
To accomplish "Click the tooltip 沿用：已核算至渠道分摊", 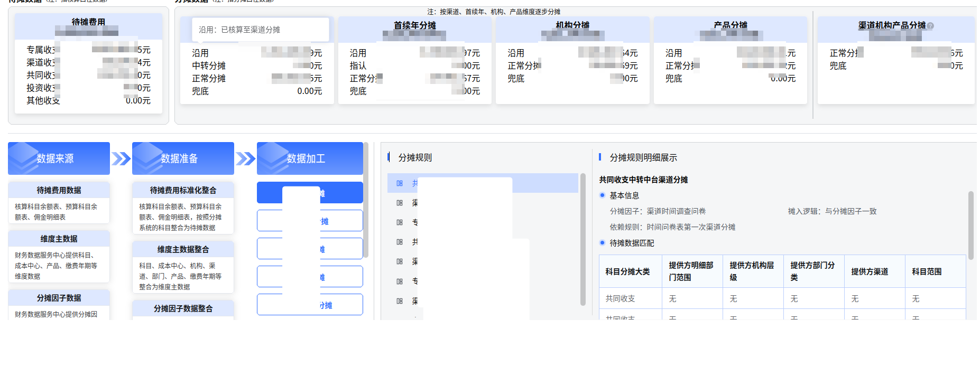I will pos(261,30).
